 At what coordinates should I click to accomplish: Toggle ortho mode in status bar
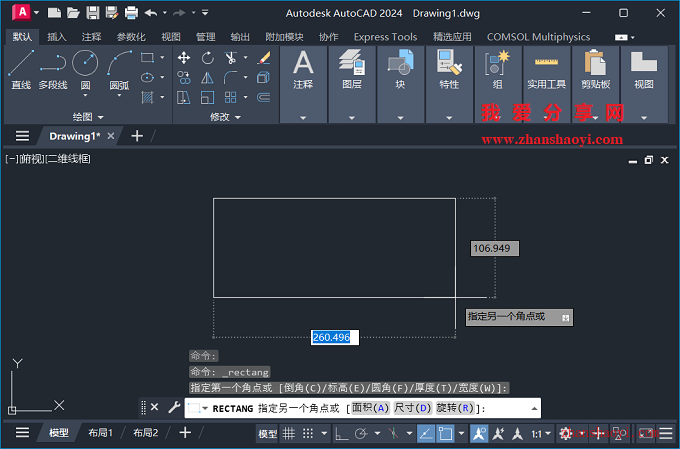pos(342,433)
